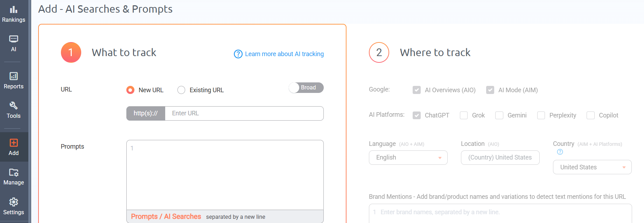Open the United States country dropdown
Image resolution: width=644 pixels, height=223 pixels.
click(x=592, y=167)
